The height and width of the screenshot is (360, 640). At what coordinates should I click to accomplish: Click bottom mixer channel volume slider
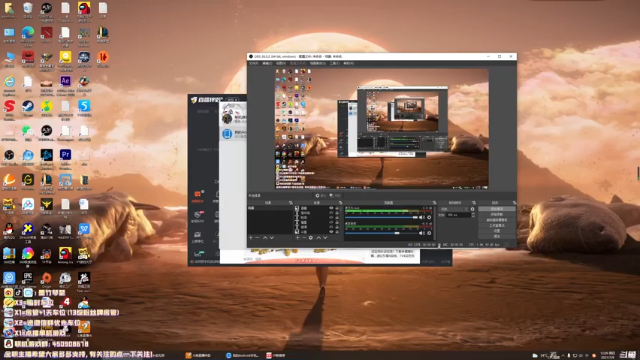click(x=381, y=233)
